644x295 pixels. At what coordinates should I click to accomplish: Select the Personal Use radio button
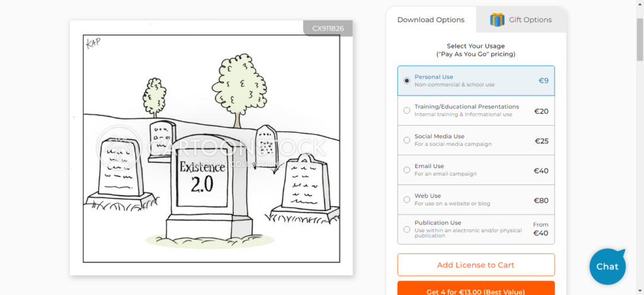click(x=407, y=81)
